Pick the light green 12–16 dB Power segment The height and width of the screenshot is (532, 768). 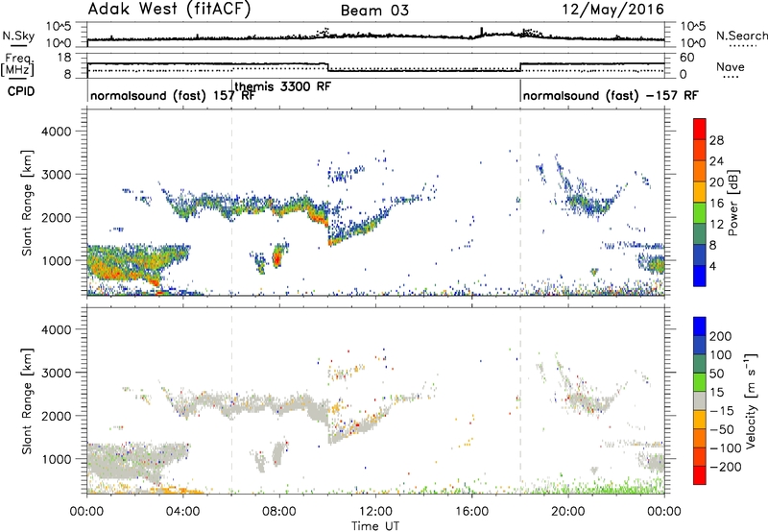click(700, 212)
